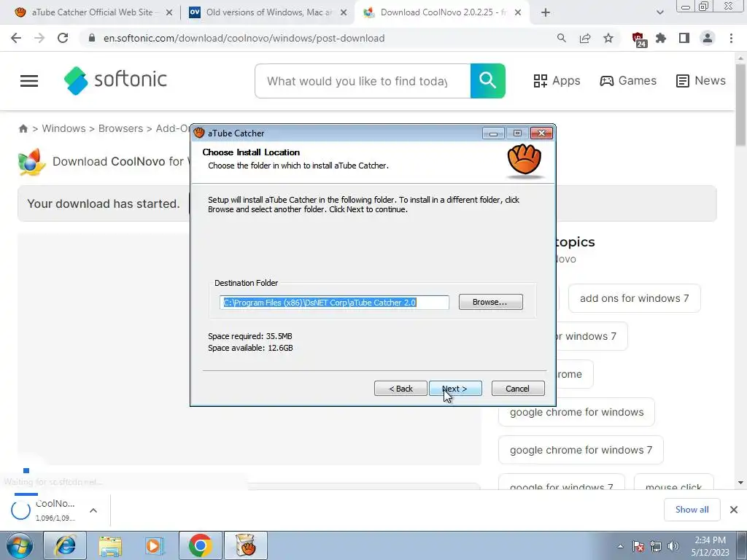
Task: Open the Action Center flag icon
Action: [638, 546]
